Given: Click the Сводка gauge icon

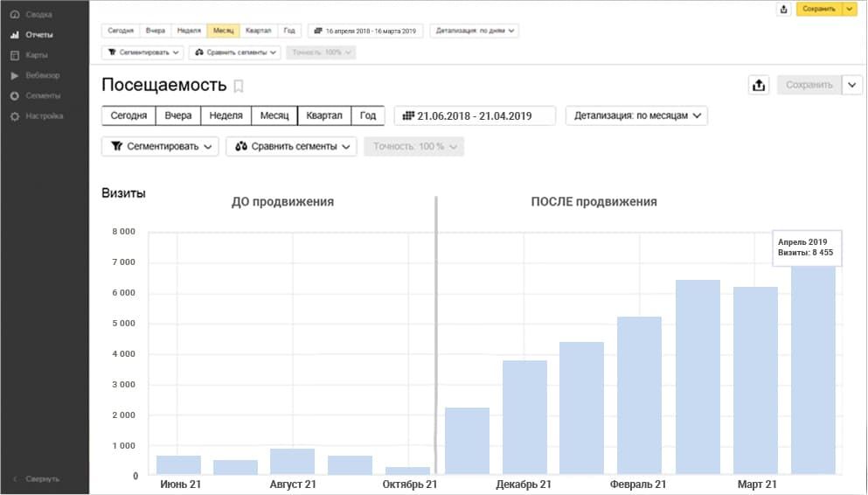Looking at the screenshot, I should pos(15,14).
